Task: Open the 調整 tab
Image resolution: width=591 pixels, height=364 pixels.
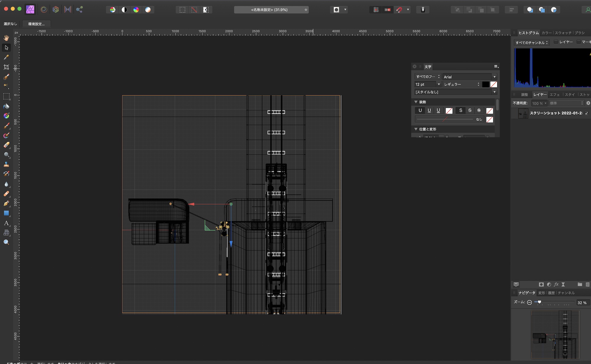Action: point(525,95)
